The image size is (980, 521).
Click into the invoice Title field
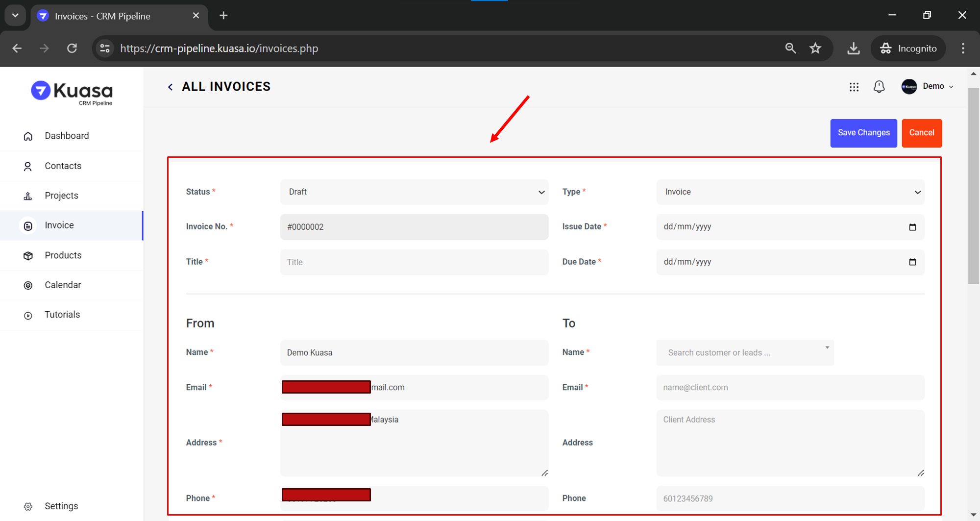click(x=414, y=262)
